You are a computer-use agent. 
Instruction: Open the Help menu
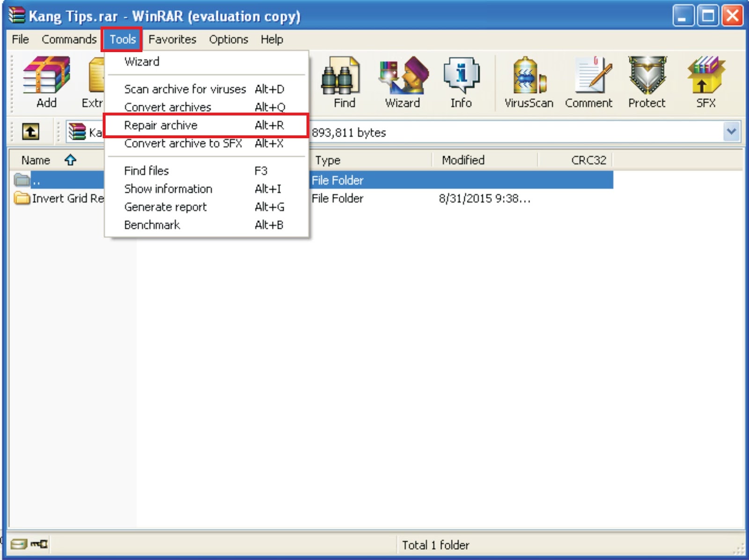tap(272, 39)
